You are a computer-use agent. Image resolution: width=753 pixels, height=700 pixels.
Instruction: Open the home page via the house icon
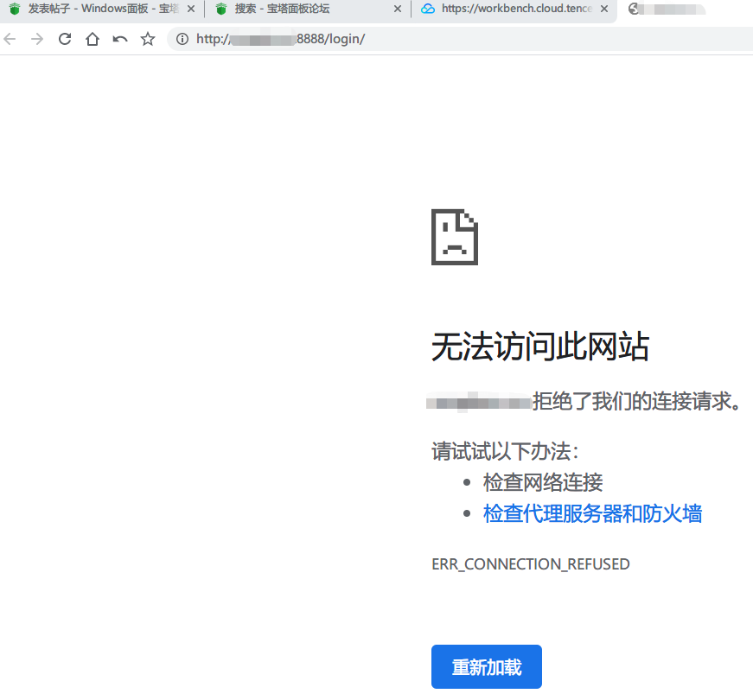[x=93, y=39]
